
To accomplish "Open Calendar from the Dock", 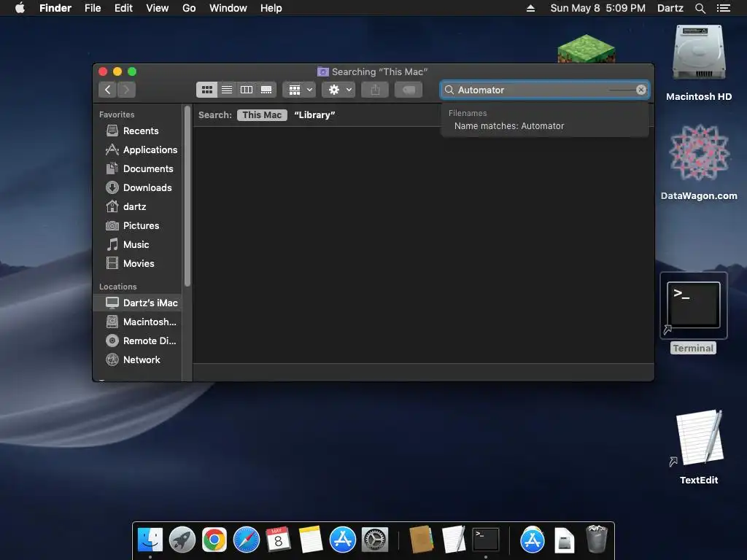I will tap(278, 540).
